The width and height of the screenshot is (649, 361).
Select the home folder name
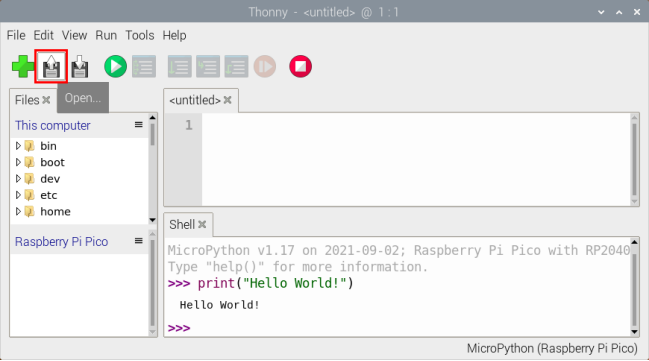tap(55, 212)
